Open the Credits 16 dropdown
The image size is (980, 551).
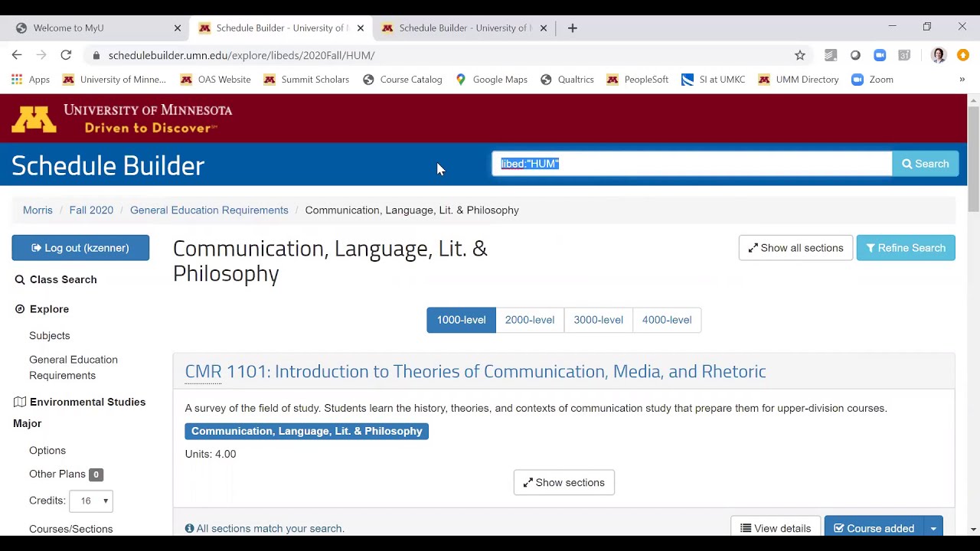92,501
